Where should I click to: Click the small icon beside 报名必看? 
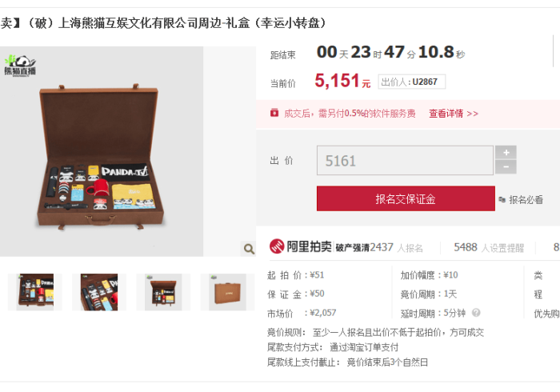(x=502, y=199)
